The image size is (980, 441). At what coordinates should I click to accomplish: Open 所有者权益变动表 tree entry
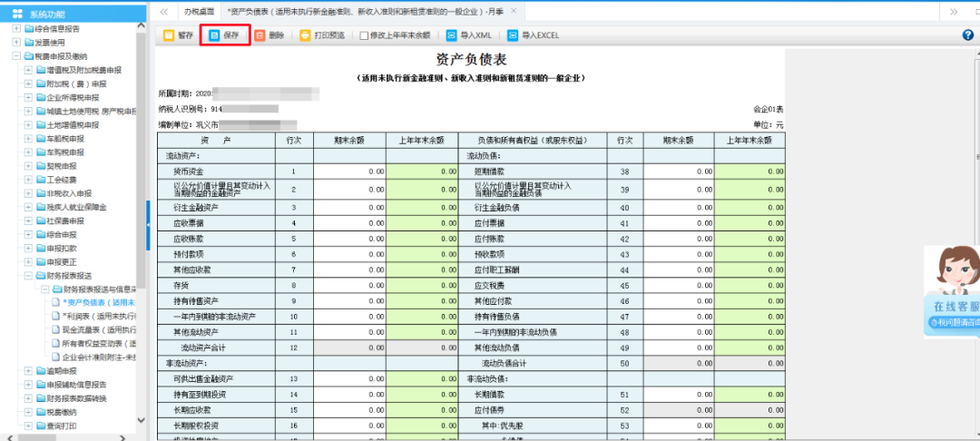tap(100, 344)
